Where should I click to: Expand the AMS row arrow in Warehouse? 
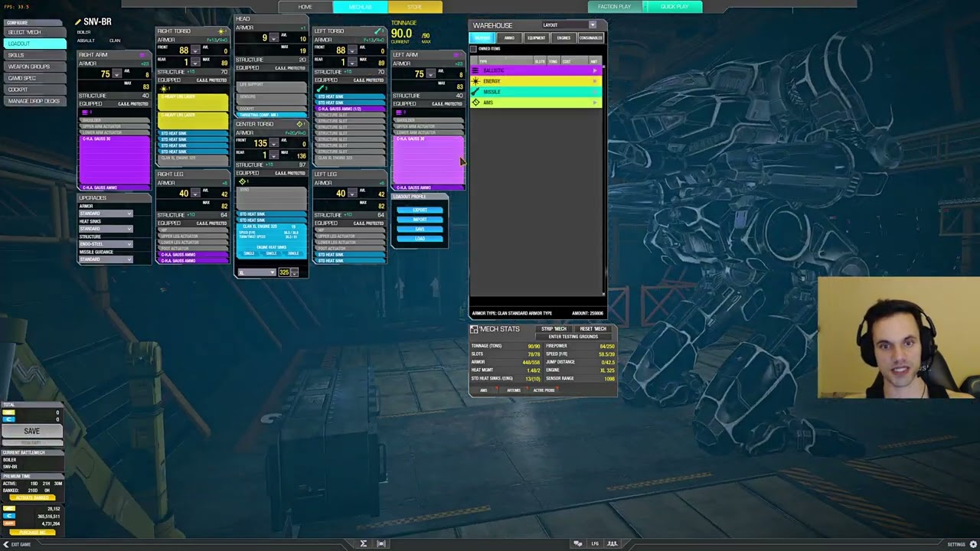(595, 103)
